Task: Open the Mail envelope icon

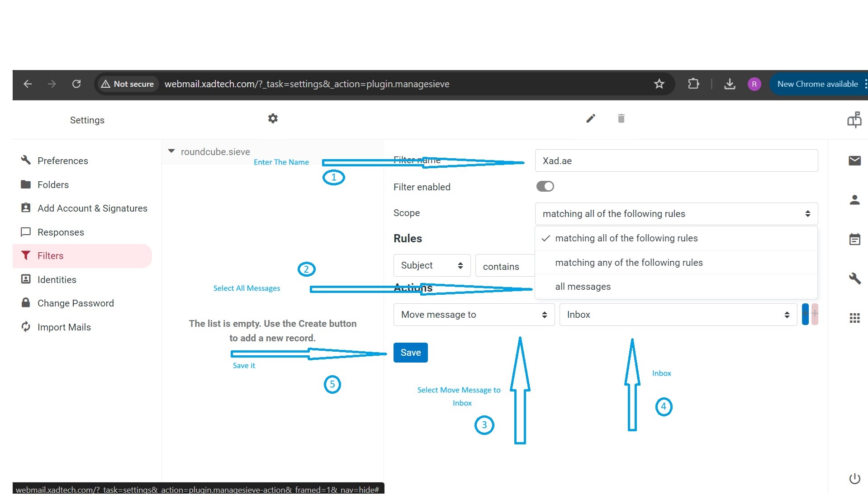Action: coord(854,160)
